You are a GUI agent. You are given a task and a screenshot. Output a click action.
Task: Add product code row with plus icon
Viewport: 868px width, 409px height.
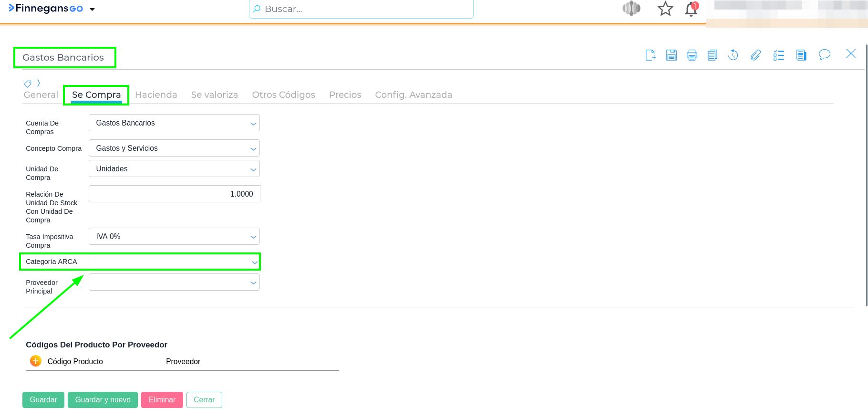36,361
